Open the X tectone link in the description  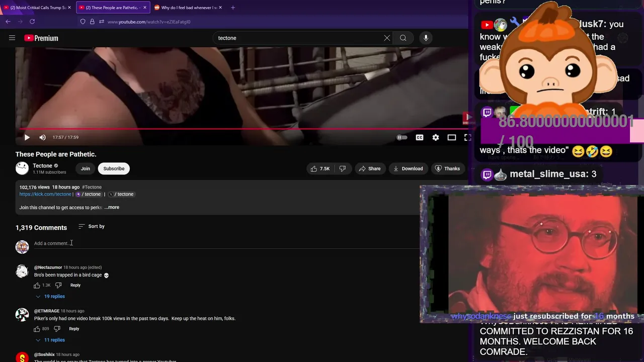[x=121, y=194]
